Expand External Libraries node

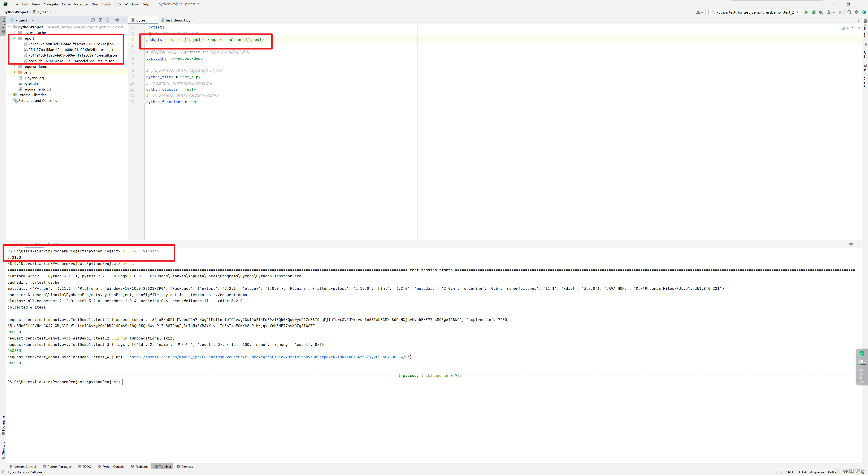[9, 95]
